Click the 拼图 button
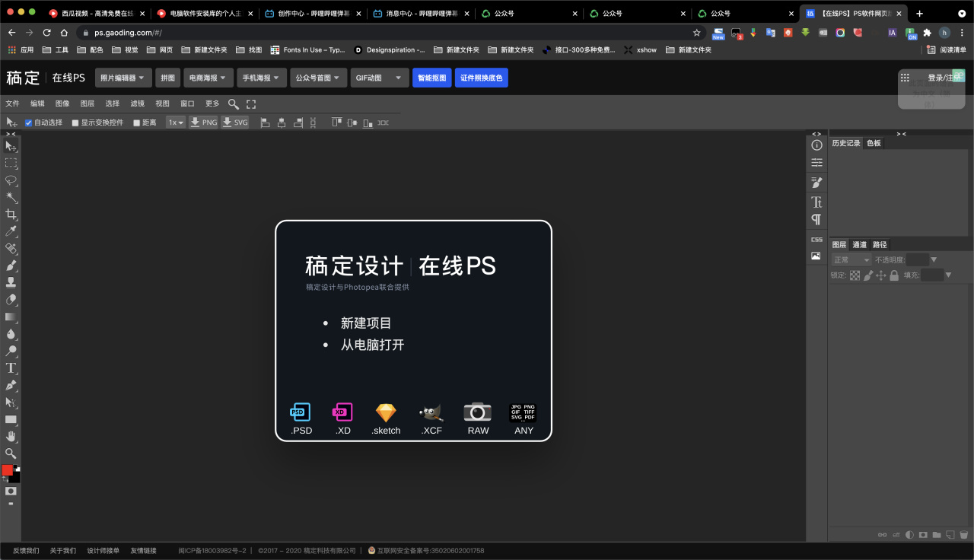 click(167, 78)
